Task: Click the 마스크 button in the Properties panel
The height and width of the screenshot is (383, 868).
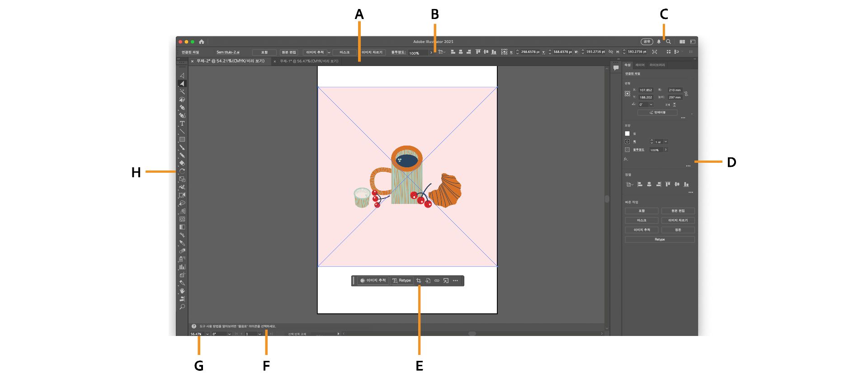Action: pos(642,220)
